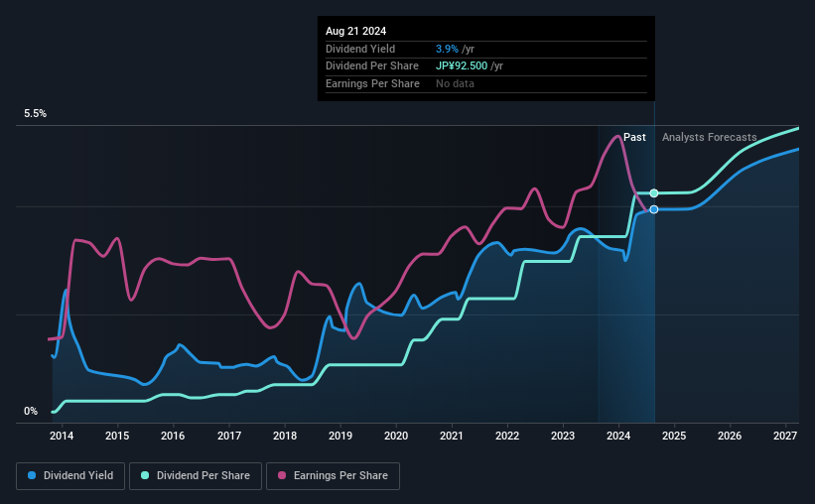Click the 2022 x-axis label
The height and width of the screenshot is (504, 815).
point(507,436)
